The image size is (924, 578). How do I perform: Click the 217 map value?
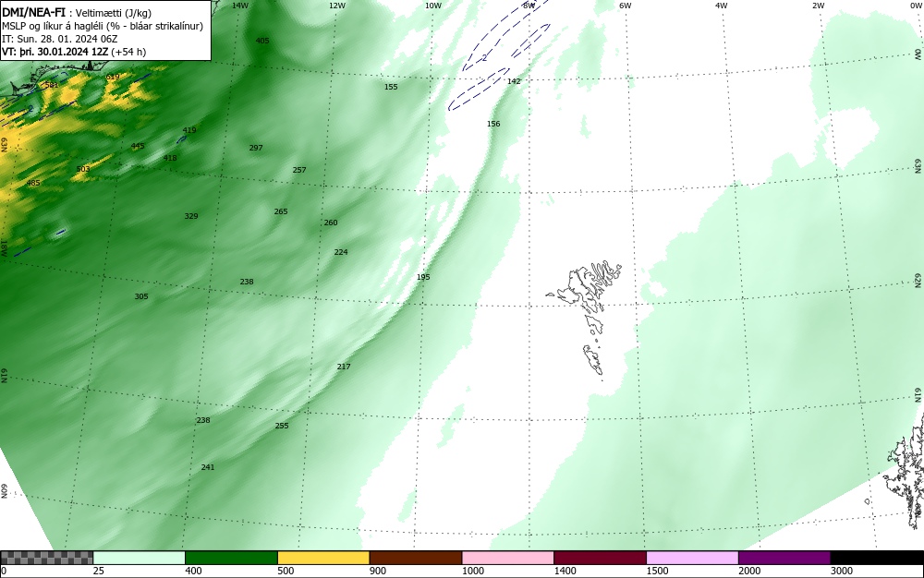pos(344,367)
